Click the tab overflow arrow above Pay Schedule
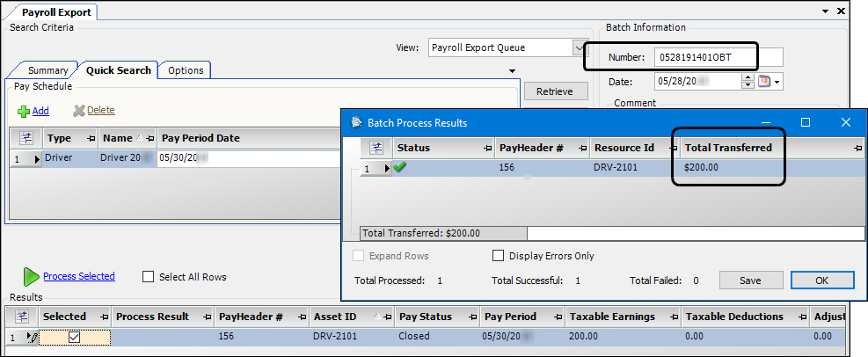This screenshot has width=868, height=357. tap(512, 71)
